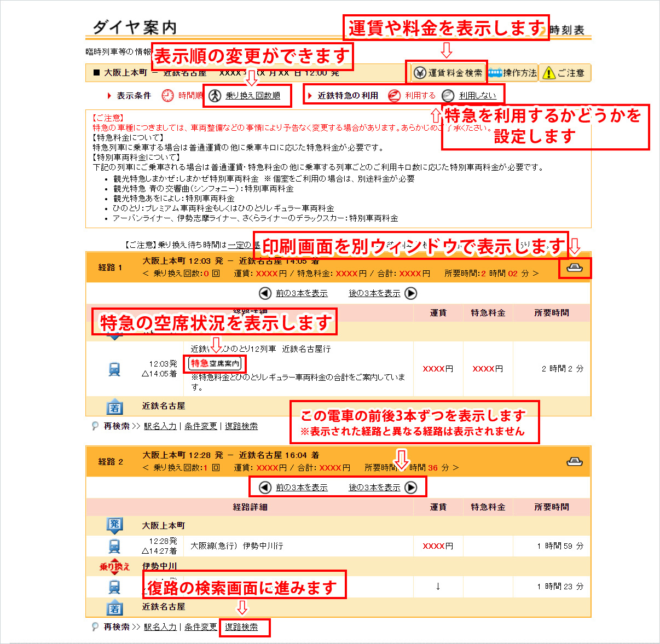This screenshot has width=660, height=644.
Task: Click 駅名入力 under 経路1
Action: [x=160, y=426]
